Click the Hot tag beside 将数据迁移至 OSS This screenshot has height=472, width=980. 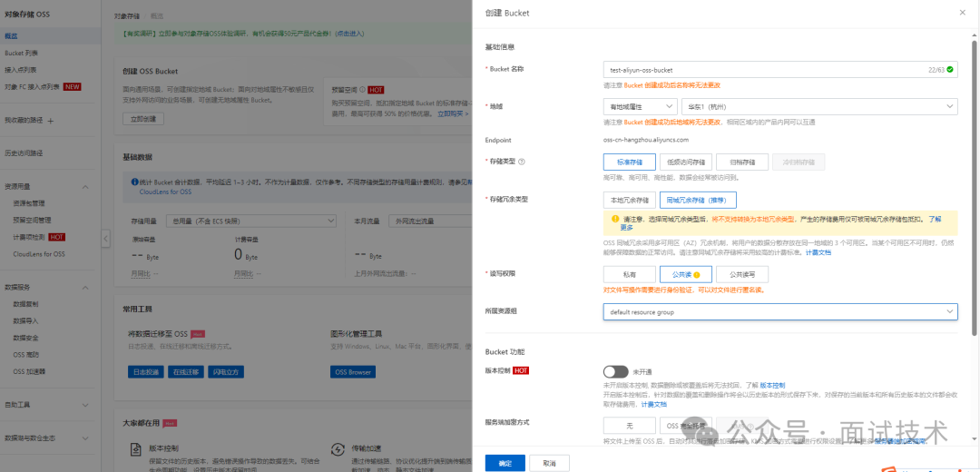198,334
